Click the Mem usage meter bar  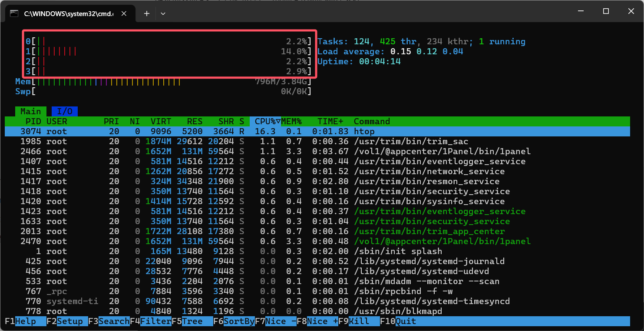163,81
